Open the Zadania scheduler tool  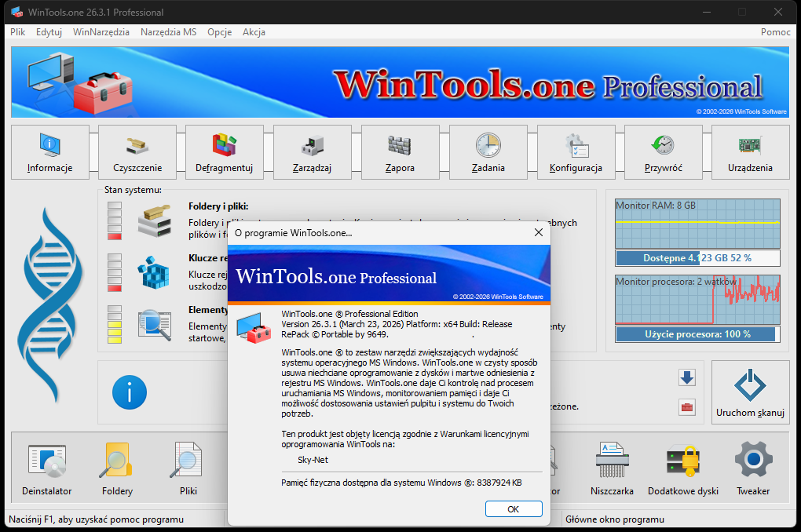(488, 152)
